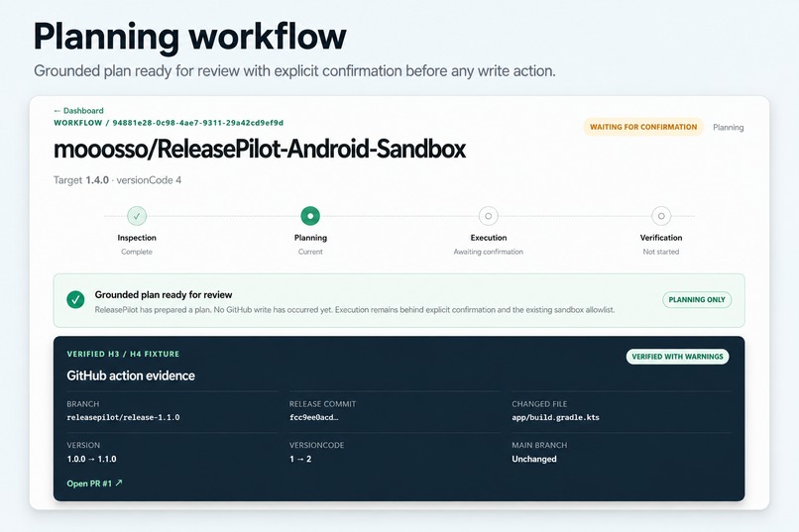Click the green checkmark beside Grounded plan
The height and width of the screenshot is (532, 799).
(x=75, y=300)
